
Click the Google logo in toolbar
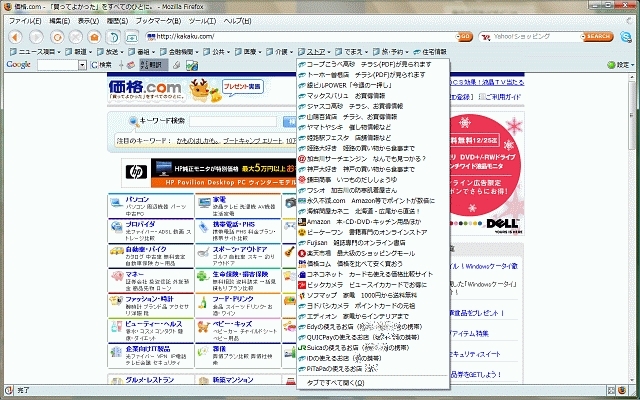pos(18,64)
